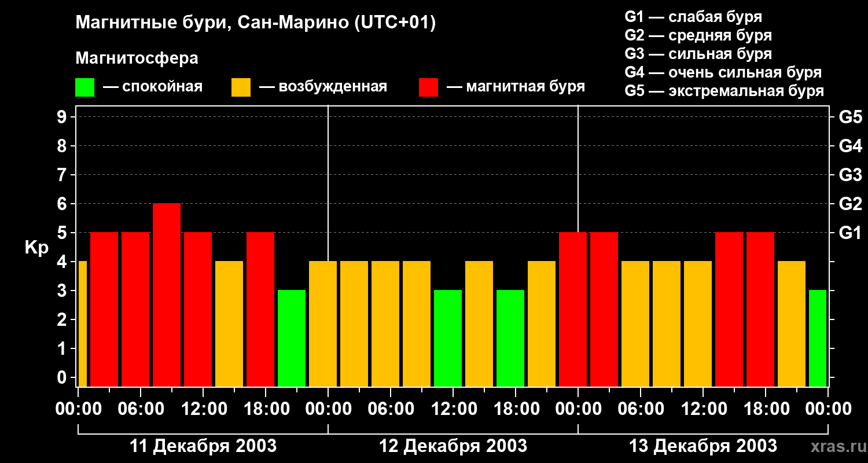
Task: Click the «G2» label on right axis
Action: click(850, 204)
